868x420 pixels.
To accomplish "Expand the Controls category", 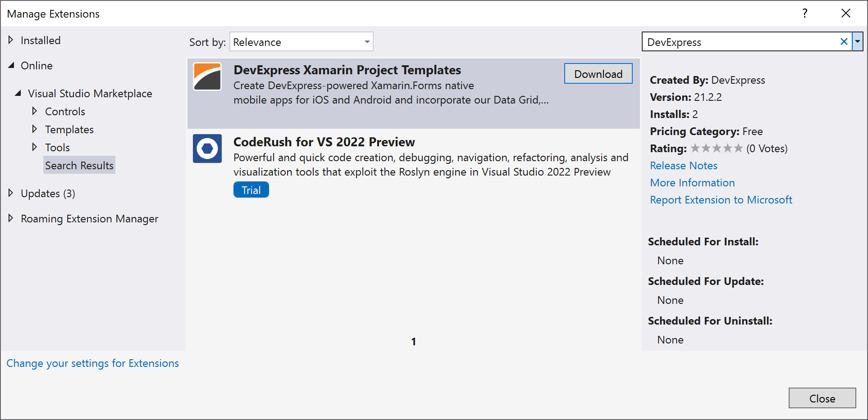I will point(35,111).
